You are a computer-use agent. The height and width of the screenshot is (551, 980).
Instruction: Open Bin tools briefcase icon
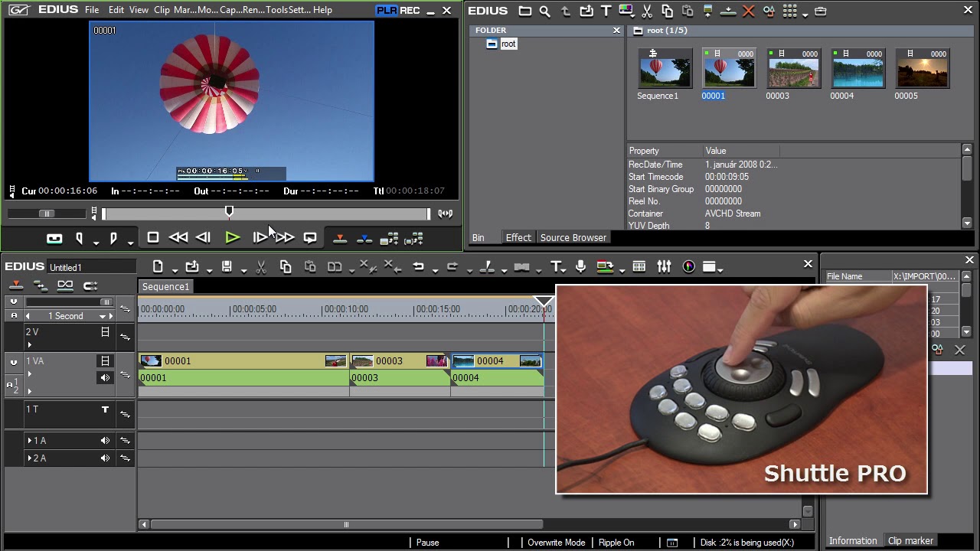coord(821,11)
